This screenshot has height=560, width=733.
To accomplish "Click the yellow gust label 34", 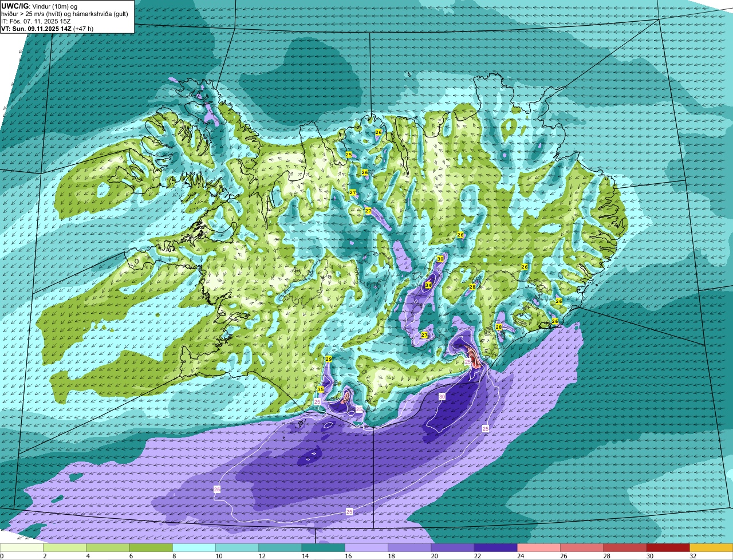I will point(428,285).
